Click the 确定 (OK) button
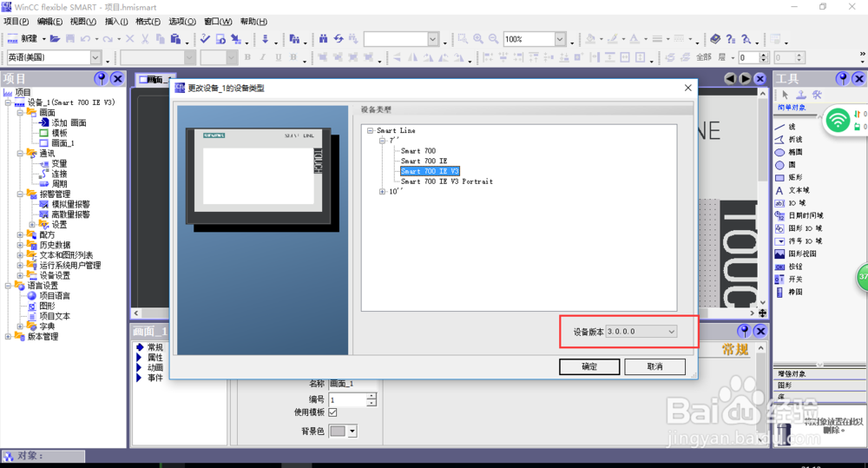Screen dimensions: 868x468 coord(589,366)
